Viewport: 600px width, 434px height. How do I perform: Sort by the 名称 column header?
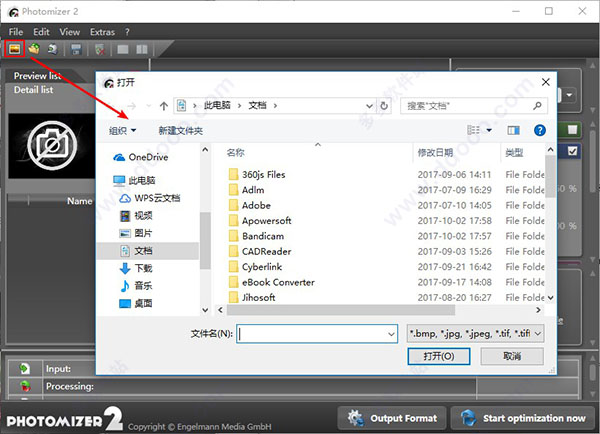(236, 153)
